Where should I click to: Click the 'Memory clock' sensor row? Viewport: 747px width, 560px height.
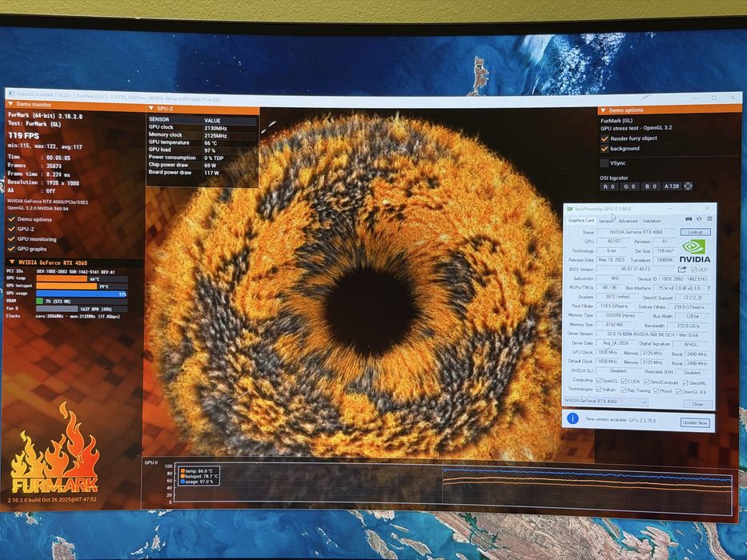pos(203,135)
